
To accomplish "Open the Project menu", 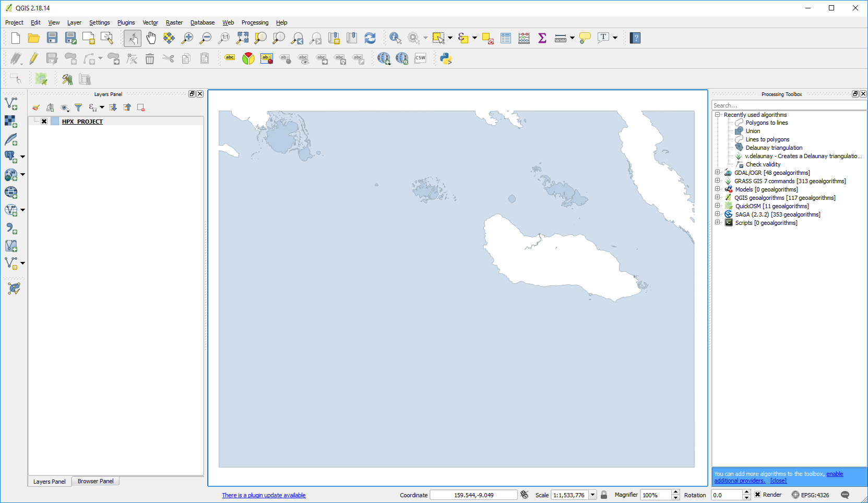I will [14, 22].
